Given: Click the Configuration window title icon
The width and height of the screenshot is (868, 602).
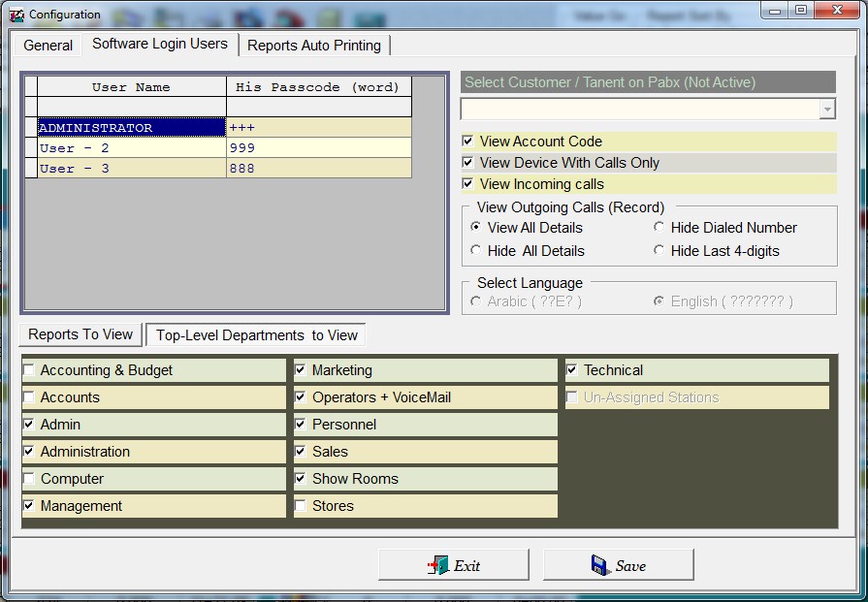Looking at the screenshot, I should point(17,15).
